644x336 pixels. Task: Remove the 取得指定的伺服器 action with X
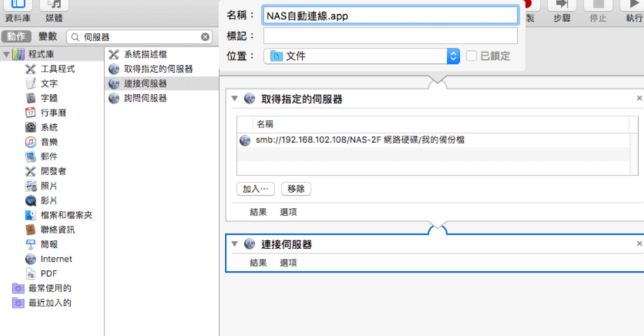(639, 98)
